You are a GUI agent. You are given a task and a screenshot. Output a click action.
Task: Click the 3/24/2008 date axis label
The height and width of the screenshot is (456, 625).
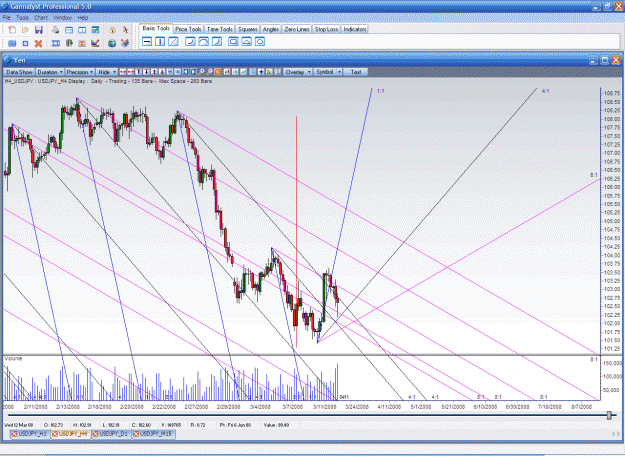pyautogui.click(x=357, y=407)
